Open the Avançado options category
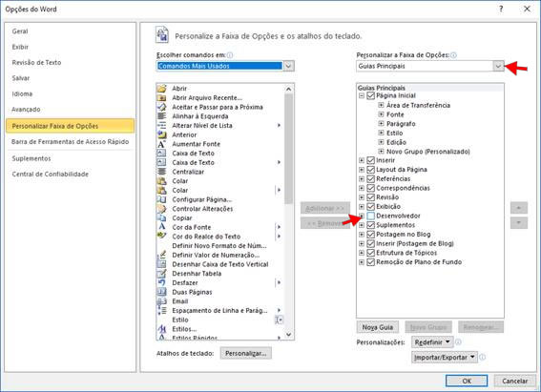Image resolution: width=541 pixels, height=392 pixels. 26,110
